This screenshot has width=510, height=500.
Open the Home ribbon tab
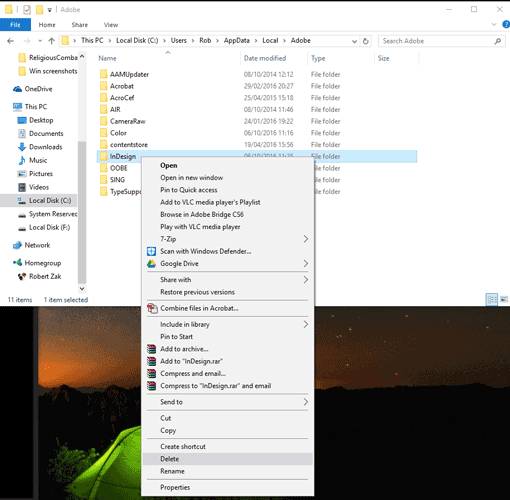click(47, 25)
